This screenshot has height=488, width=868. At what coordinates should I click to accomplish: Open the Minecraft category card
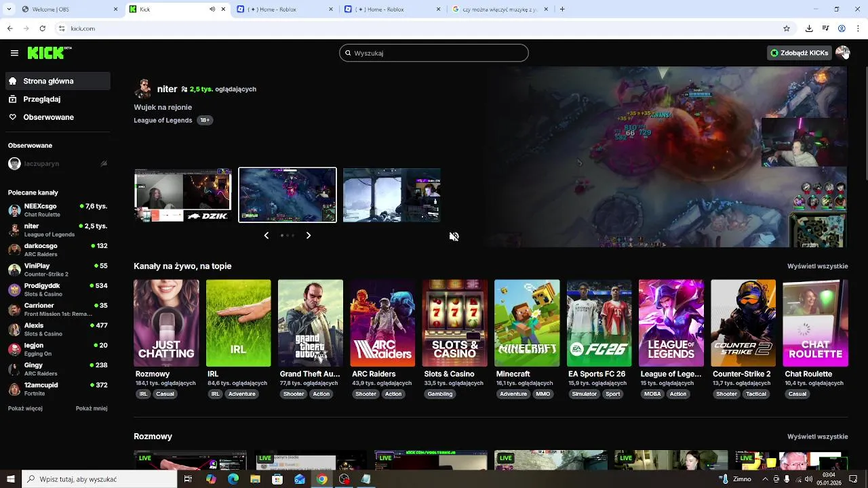527,323
